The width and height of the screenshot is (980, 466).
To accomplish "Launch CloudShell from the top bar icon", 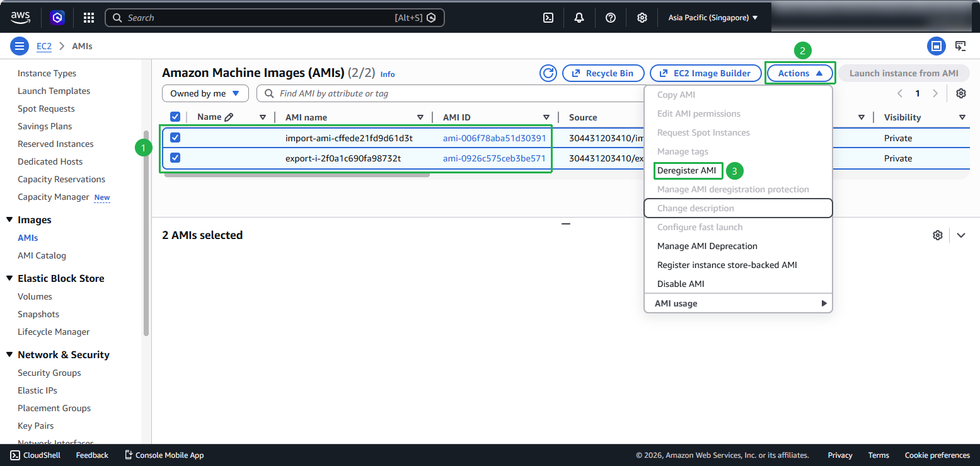I will coord(548,18).
